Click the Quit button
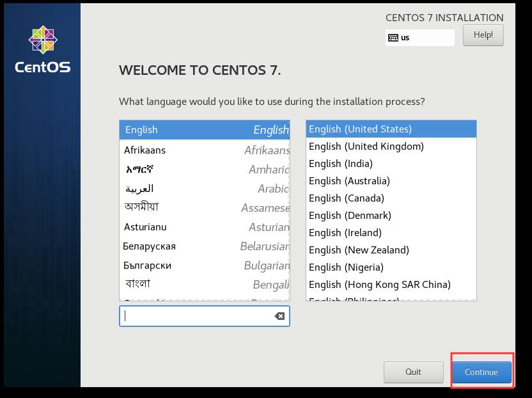Screen dimensions: 532x398 (x=413, y=372)
